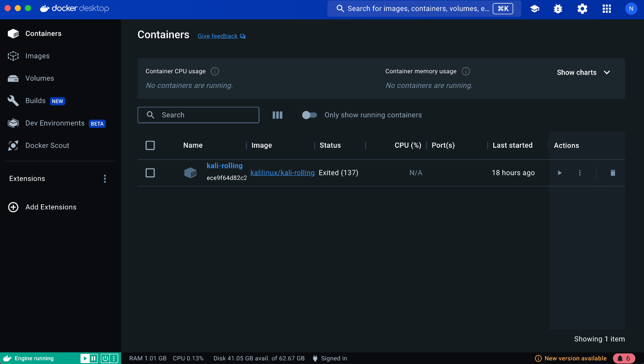
Task: Click the Disk availability indicator
Action: point(259,358)
